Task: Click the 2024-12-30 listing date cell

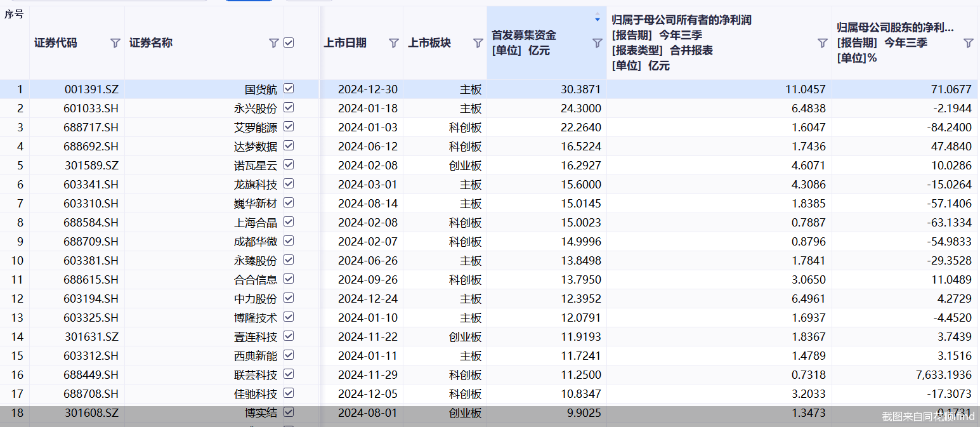Action: (x=367, y=89)
